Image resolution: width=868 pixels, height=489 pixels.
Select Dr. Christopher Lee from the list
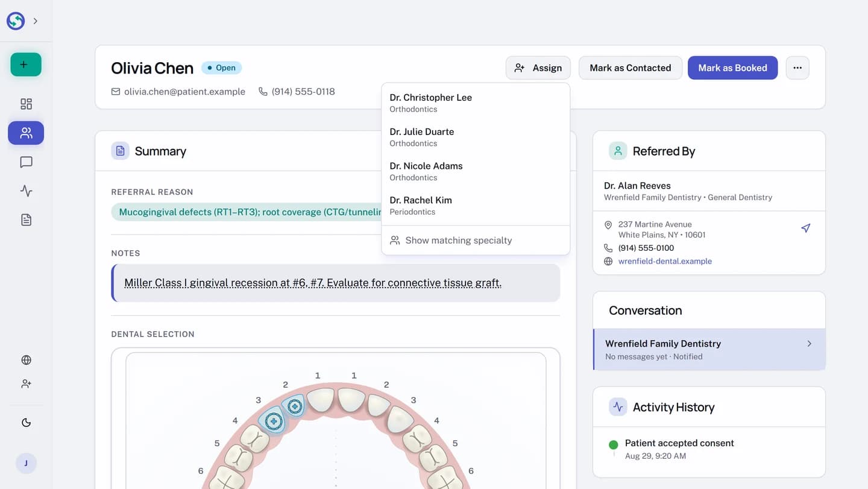476,103
